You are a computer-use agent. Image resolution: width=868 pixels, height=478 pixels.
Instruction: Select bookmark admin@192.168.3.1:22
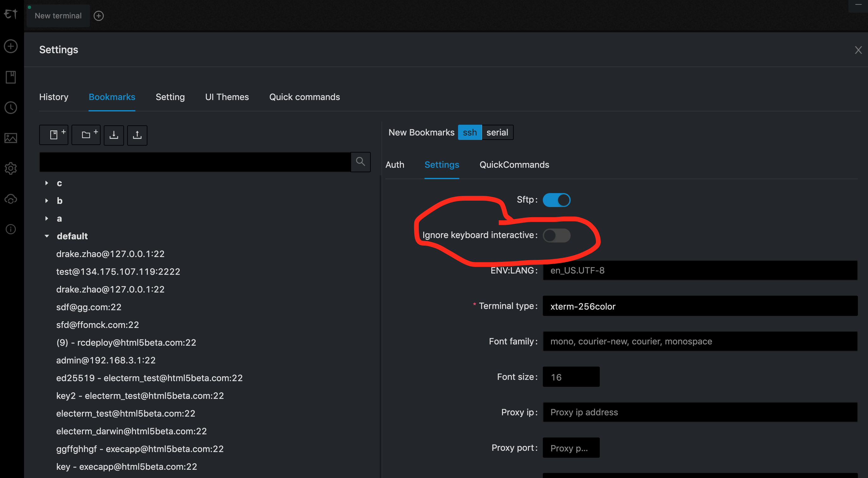pos(106,360)
